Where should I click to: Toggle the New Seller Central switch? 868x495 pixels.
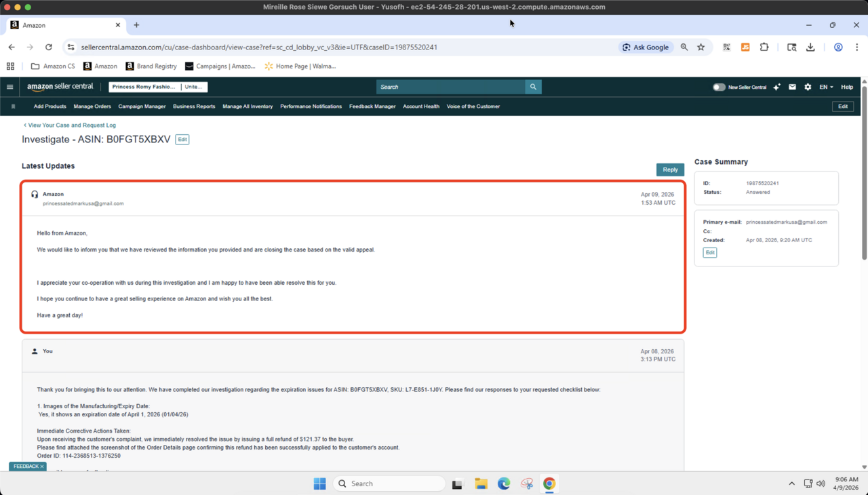[x=719, y=87]
